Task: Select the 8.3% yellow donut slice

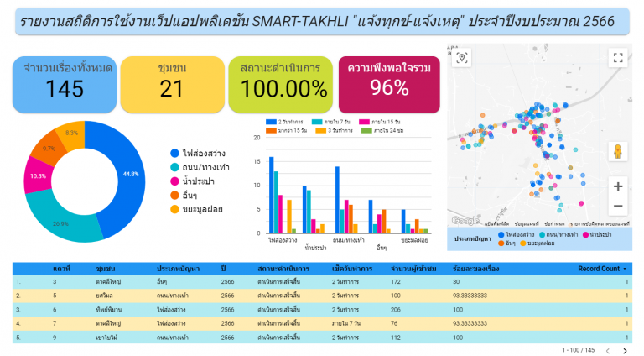Action: tap(72, 133)
